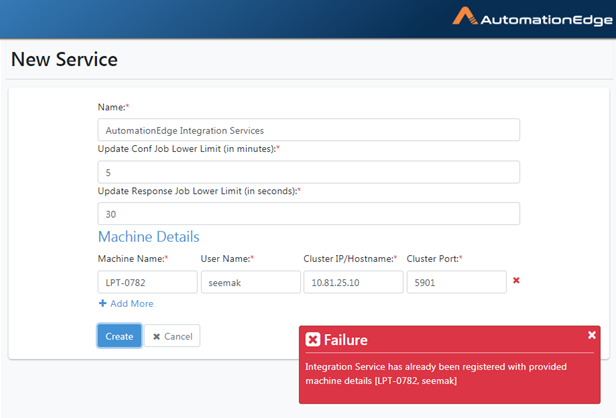Viewport: 616px width, 418px height.
Task: Close the Failure notification
Action: [x=592, y=335]
